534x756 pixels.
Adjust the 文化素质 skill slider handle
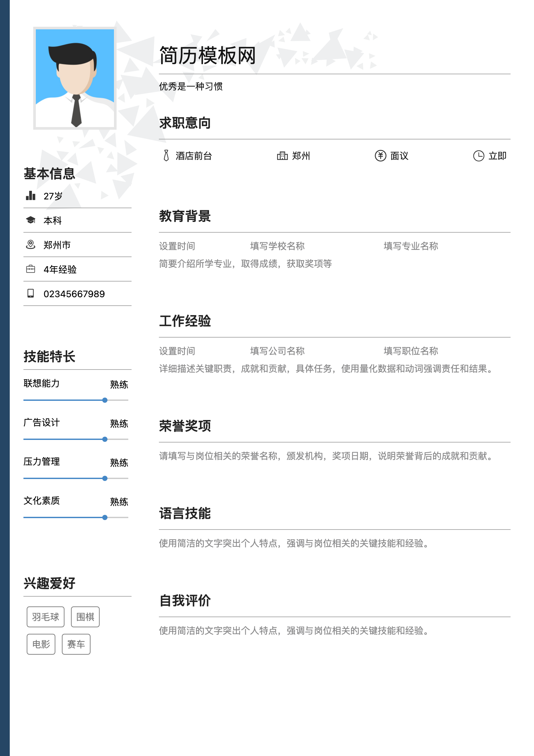pyautogui.click(x=105, y=517)
